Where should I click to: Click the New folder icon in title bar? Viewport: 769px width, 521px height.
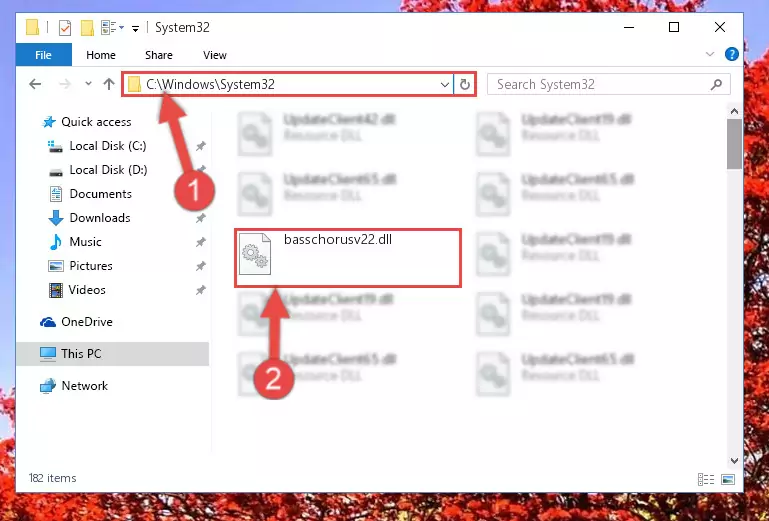[87, 27]
